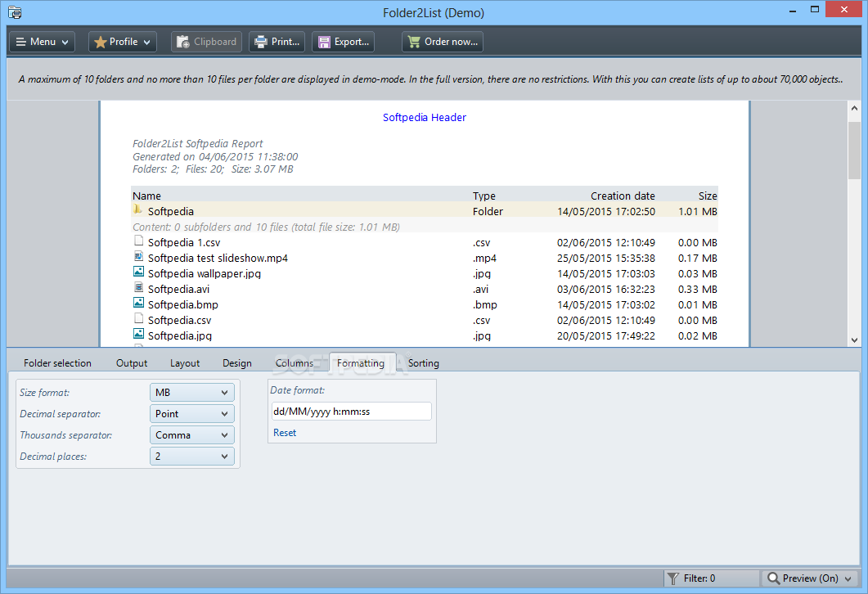The width and height of the screenshot is (868, 594).
Task: Click the Date format input field
Action: click(x=351, y=412)
